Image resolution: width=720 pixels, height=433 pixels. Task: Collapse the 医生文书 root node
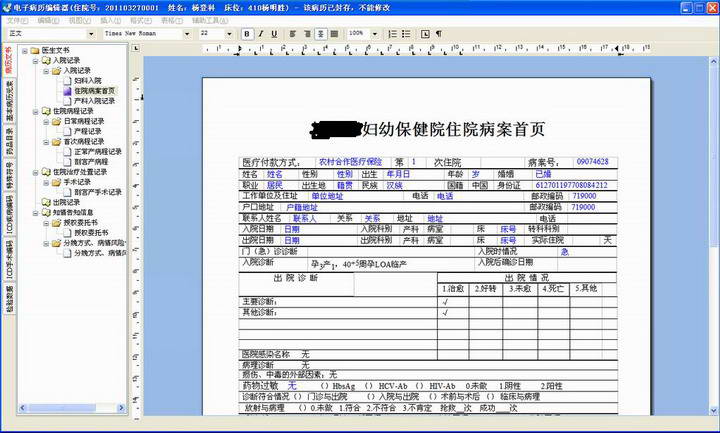(25, 51)
